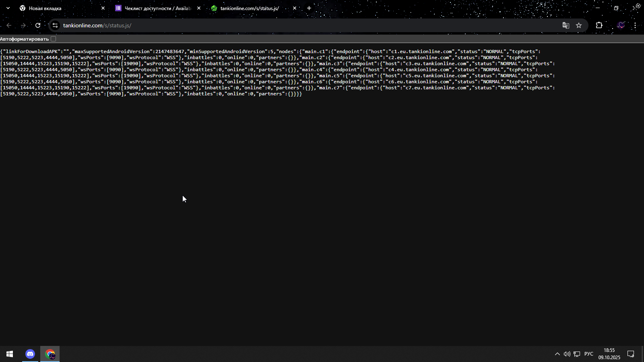Open Discord from the taskbar
The image size is (644, 362).
tap(30, 354)
